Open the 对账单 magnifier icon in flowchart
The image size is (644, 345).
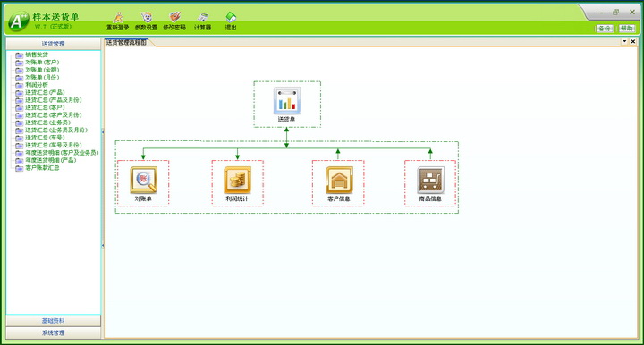pos(143,180)
